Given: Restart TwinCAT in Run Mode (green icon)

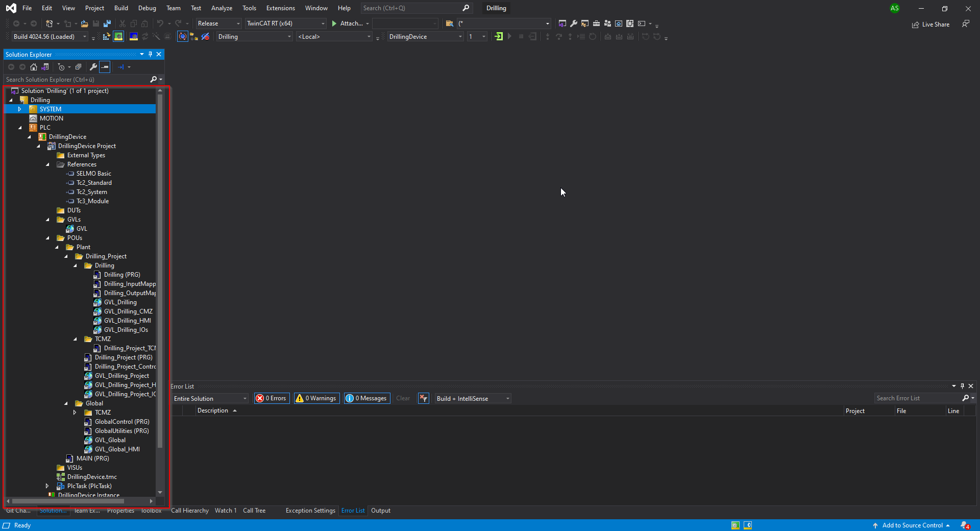Looking at the screenshot, I should pos(118,37).
